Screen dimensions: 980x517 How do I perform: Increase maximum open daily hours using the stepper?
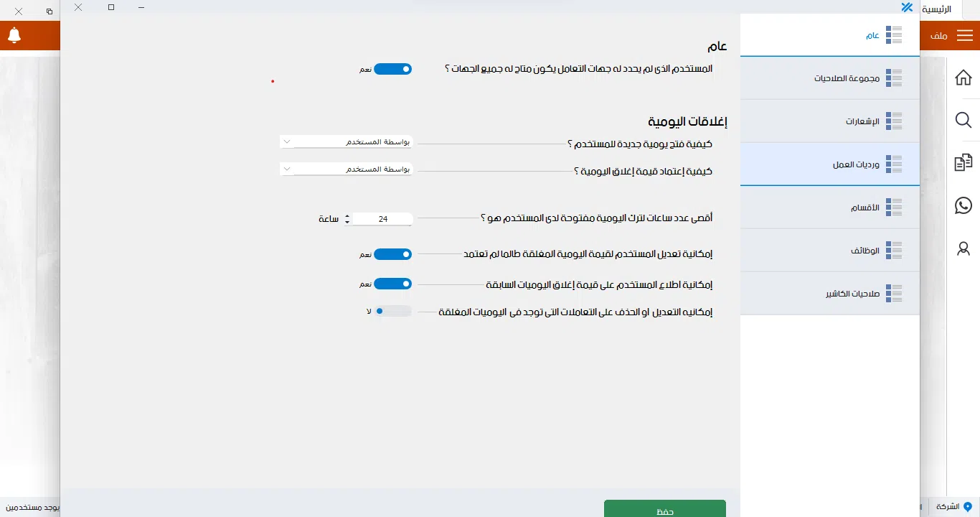coord(347,215)
